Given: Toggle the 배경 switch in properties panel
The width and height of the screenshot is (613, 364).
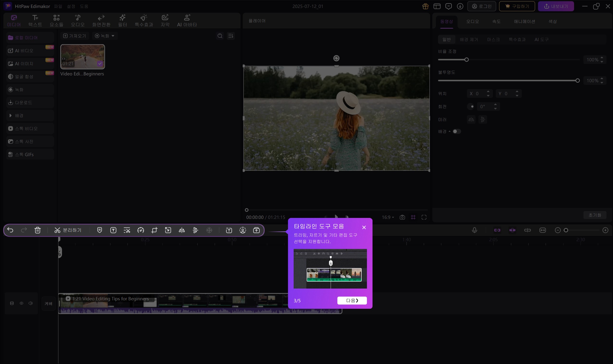Looking at the screenshot, I should (457, 131).
